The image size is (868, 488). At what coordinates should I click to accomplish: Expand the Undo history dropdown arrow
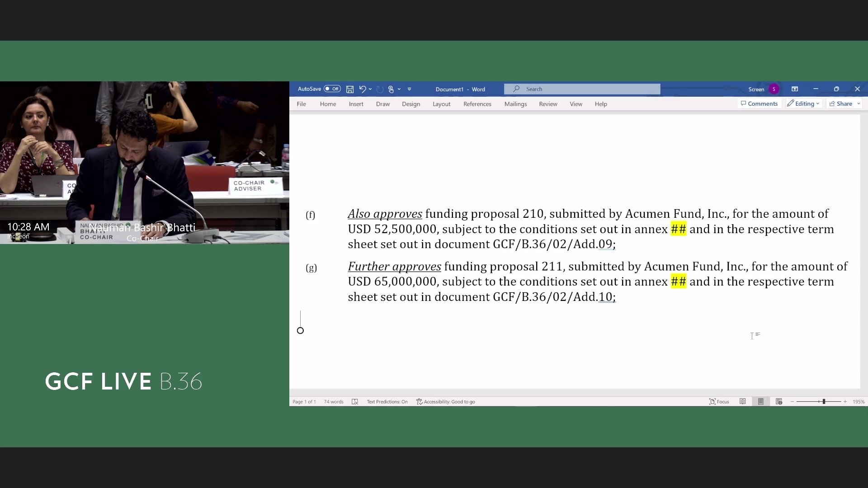[x=370, y=89]
